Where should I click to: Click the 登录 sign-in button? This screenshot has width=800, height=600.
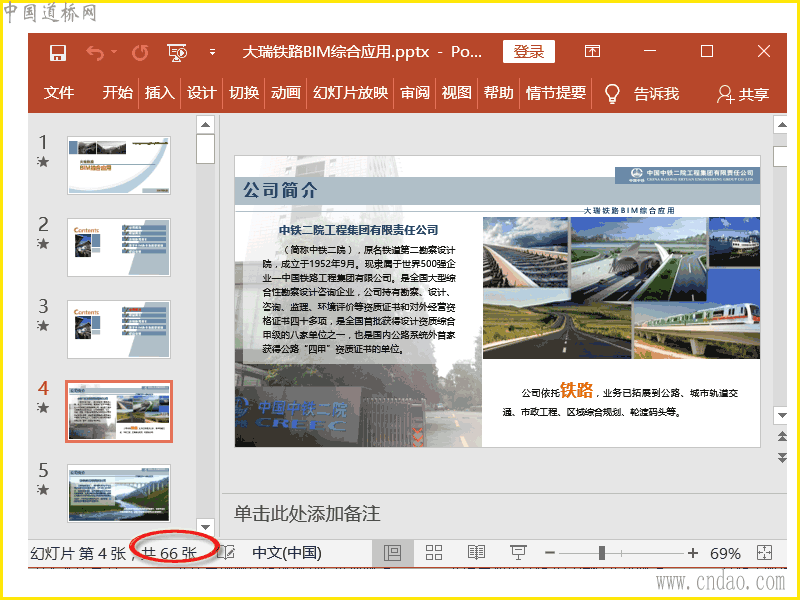(529, 52)
